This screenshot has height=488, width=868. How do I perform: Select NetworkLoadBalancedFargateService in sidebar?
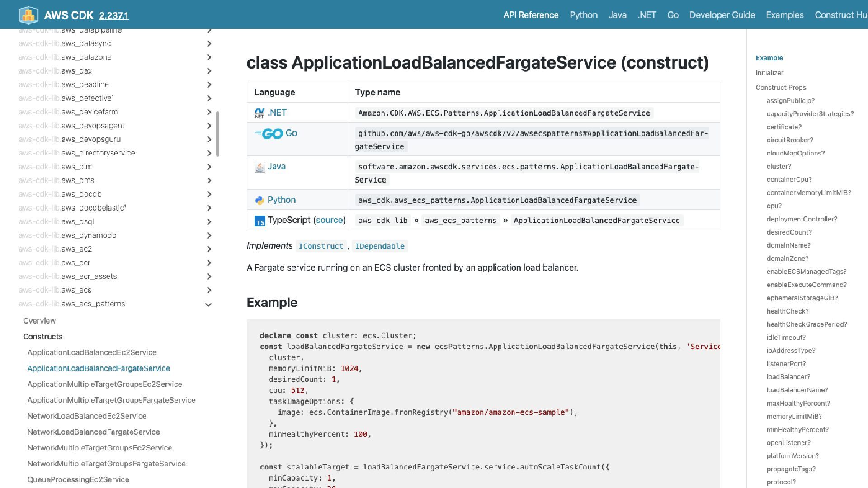pyautogui.click(x=94, y=432)
